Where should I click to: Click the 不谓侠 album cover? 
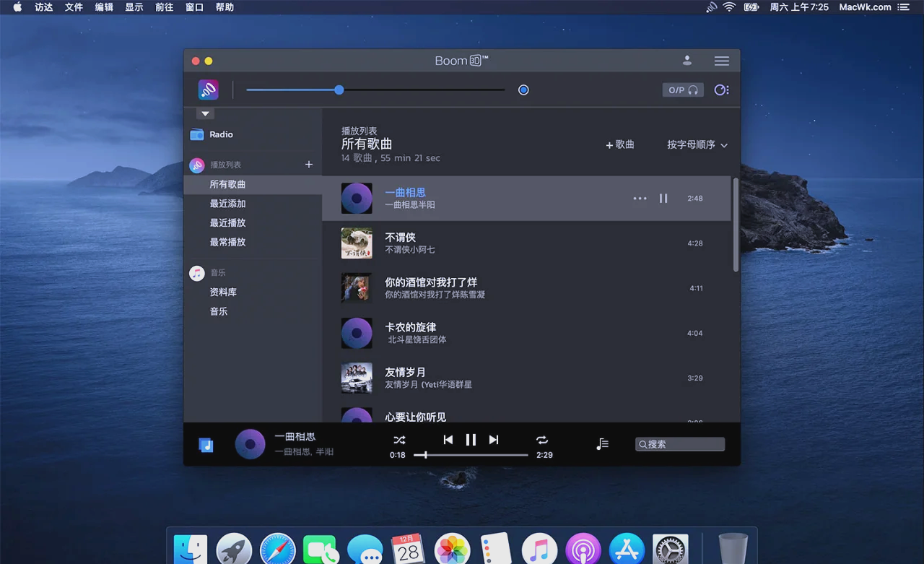(x=357, y=243)
